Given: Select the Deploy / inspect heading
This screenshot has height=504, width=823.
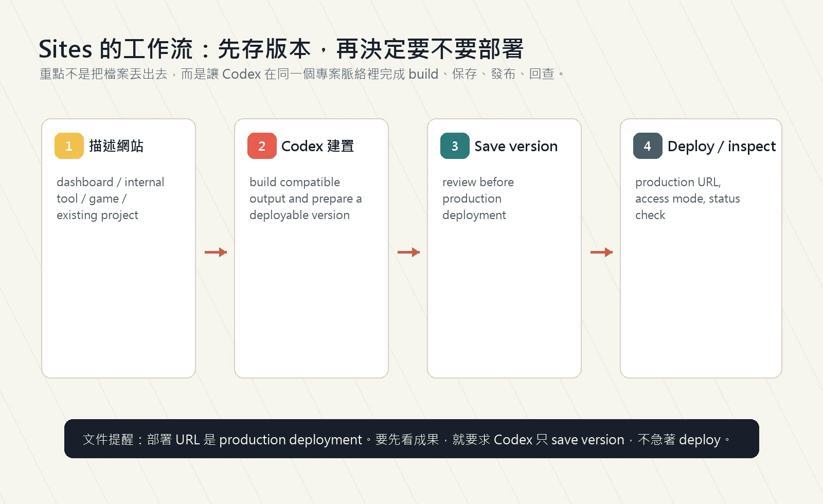Looking at the screenshot, I should pyautogui.click(x=722, y=147).
